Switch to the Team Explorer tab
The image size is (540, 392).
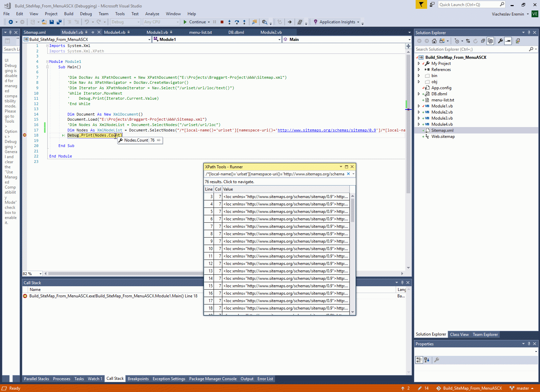point(485,335)
